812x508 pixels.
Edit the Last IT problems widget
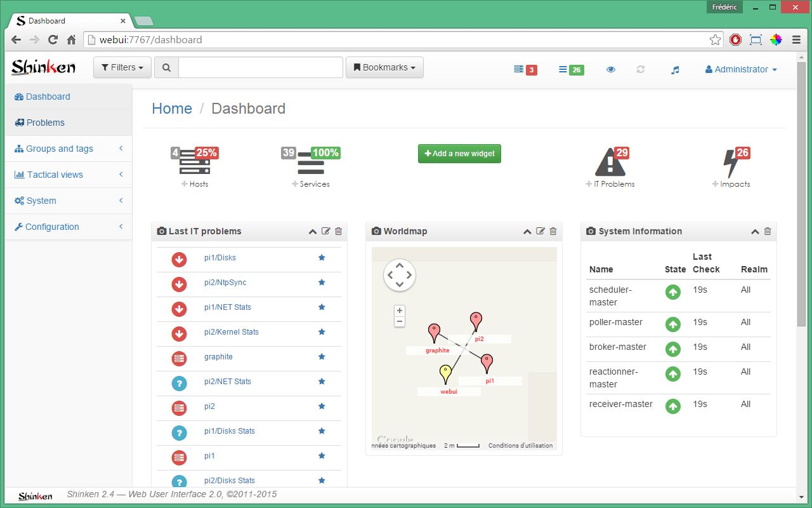click(326, 231)
